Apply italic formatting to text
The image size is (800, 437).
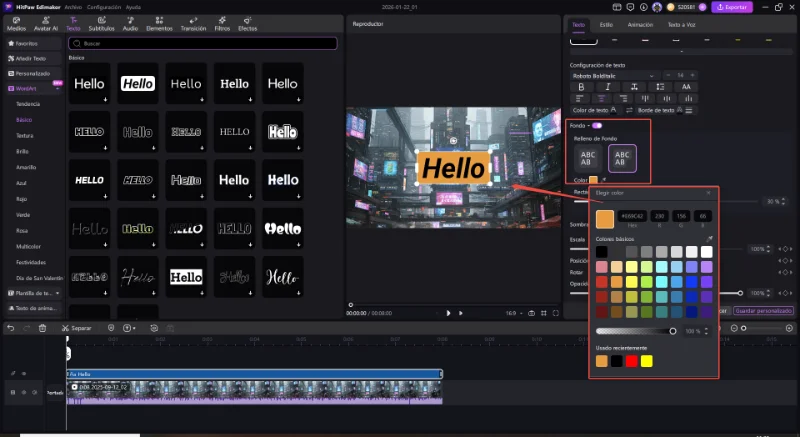pyautogui.click(x=606, y=87)
